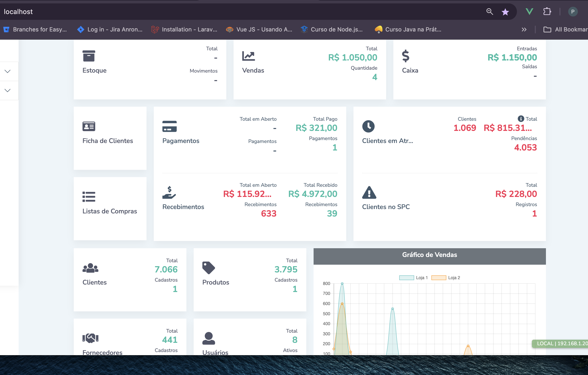Screen dimensions: 588x375
Task: Open Ficha de Clientes card icon
Action: pyautogui.click(x=89, y=126)
